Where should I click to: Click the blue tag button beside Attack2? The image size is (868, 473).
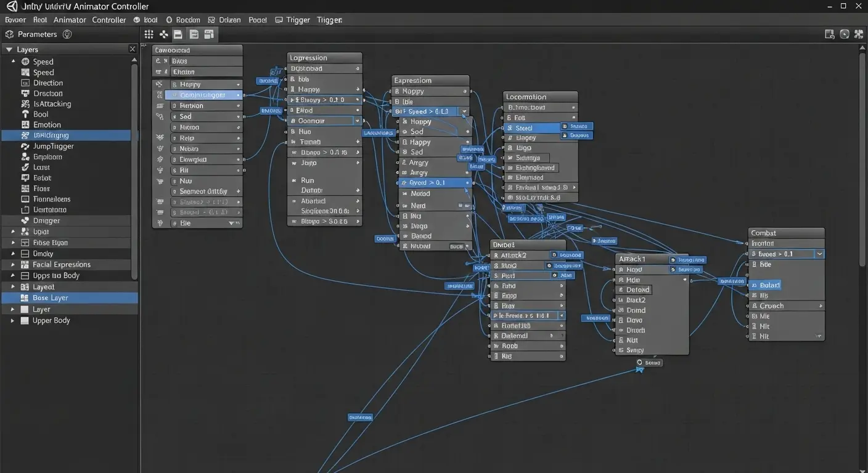[567, 254]
